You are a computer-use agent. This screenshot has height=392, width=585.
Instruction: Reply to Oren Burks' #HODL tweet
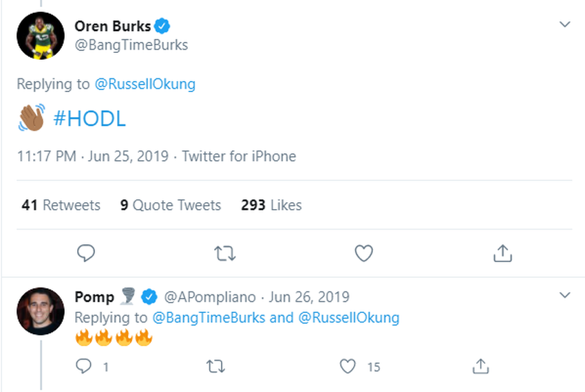point(85,254)
